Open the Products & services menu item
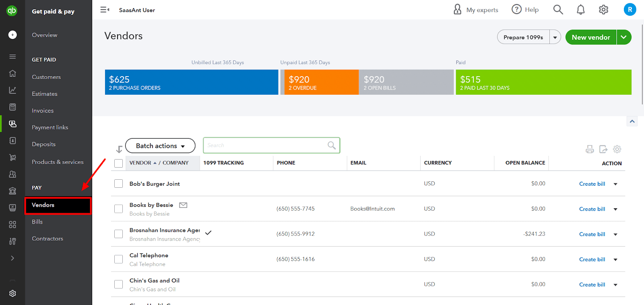644x305 pixels. pos(58,162)
